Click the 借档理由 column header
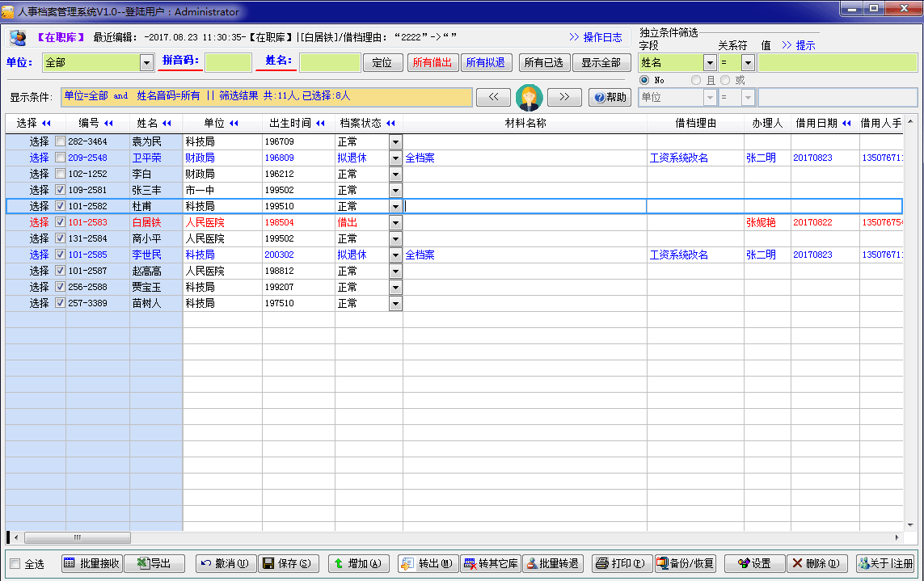Screen dimensions: 924x581 point(695,123)
